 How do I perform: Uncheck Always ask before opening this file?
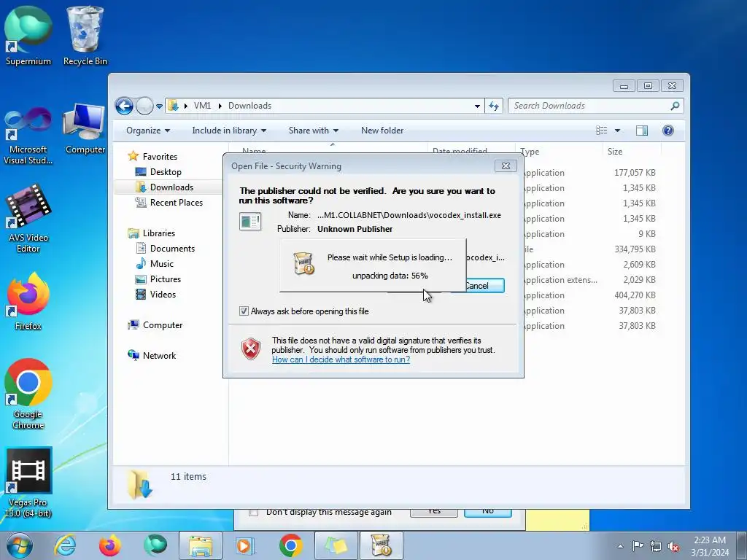coord(244,311)
